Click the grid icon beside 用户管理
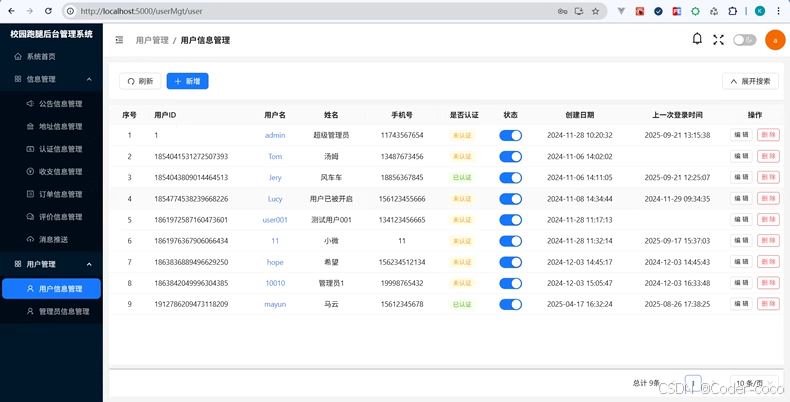 pos(18,264)
